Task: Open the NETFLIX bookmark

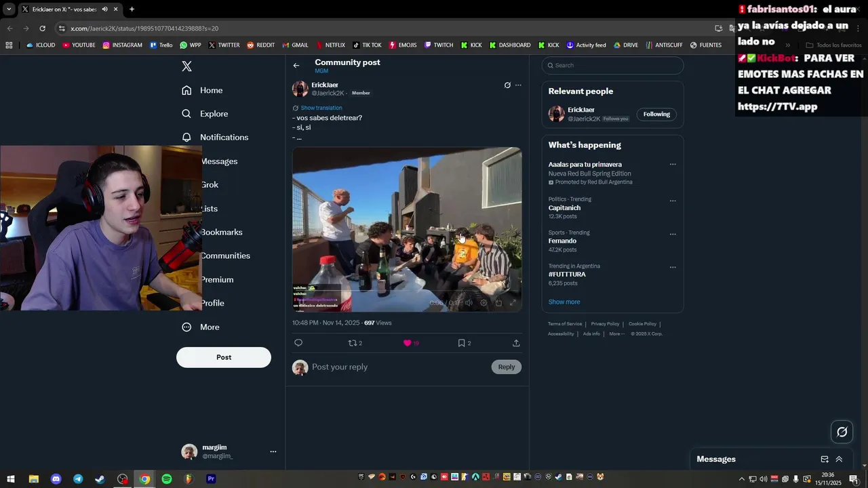Action: pos(330,45)
